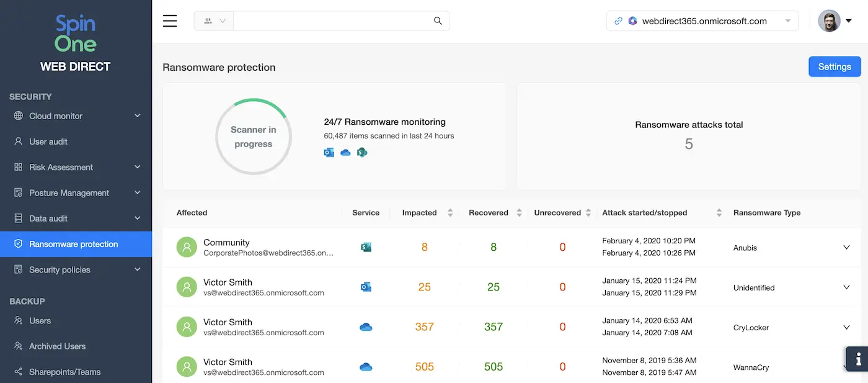Click the SharePoint service icon in Community row
The image size is (868, 383).
tap(366, 248)
